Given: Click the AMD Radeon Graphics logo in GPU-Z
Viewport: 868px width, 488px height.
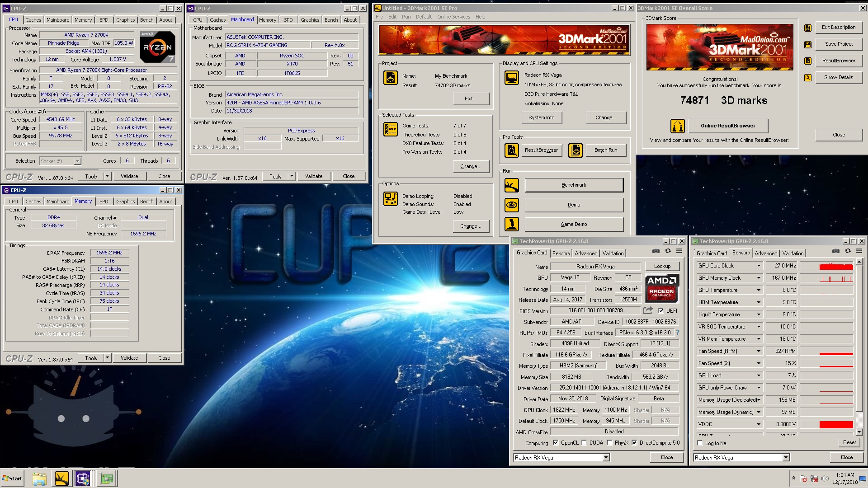Looking at the screenshot, I should pyautogui.click(x=661, y=288).
